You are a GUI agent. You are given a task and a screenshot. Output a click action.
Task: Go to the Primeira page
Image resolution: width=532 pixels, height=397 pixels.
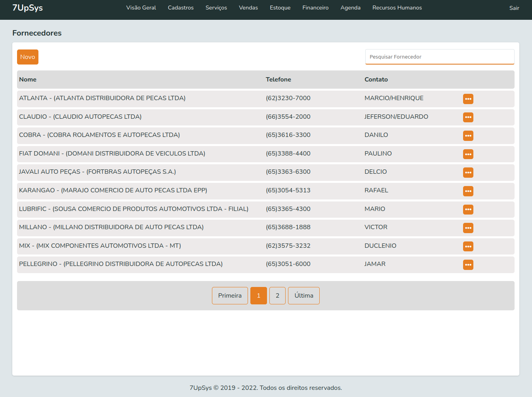coord(230,296)
